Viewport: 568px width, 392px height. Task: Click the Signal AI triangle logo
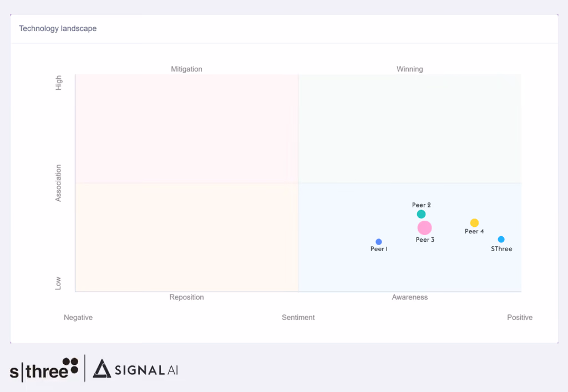click(102, 369)
